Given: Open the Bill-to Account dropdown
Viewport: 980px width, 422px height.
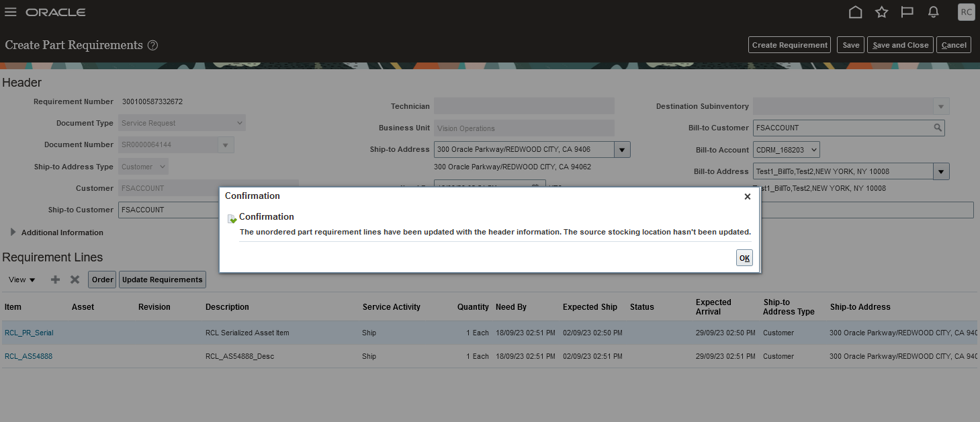Looking at the screenshot, I should [x=786, y=150].
